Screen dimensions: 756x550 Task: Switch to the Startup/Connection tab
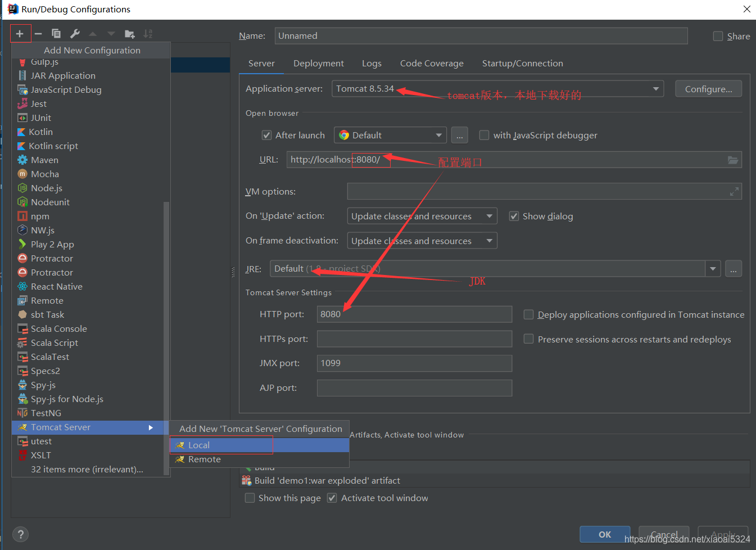point(523,64)
